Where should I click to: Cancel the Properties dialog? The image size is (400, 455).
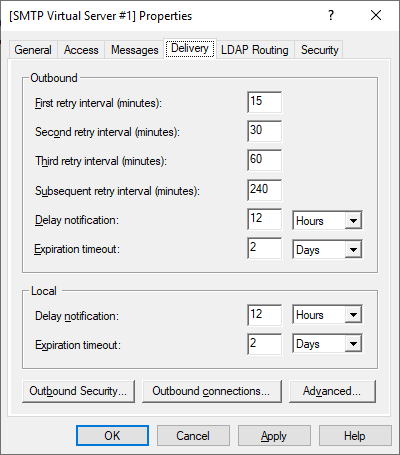(x=193, y=436)
